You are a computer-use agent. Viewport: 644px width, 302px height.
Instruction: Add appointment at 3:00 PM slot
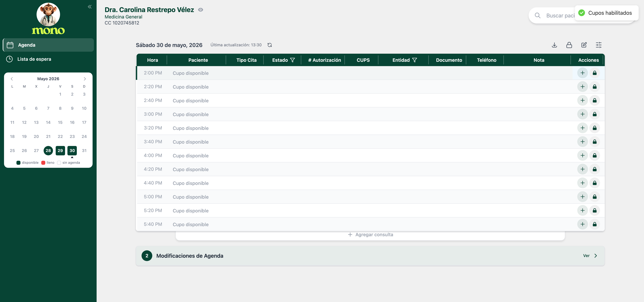point(582,114)
